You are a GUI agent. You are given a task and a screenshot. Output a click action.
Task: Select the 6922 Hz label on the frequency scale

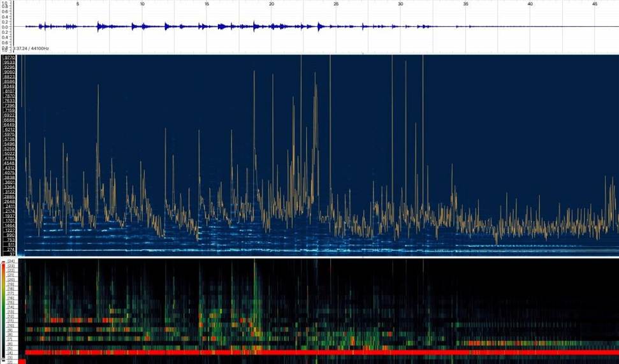point(9,115)
